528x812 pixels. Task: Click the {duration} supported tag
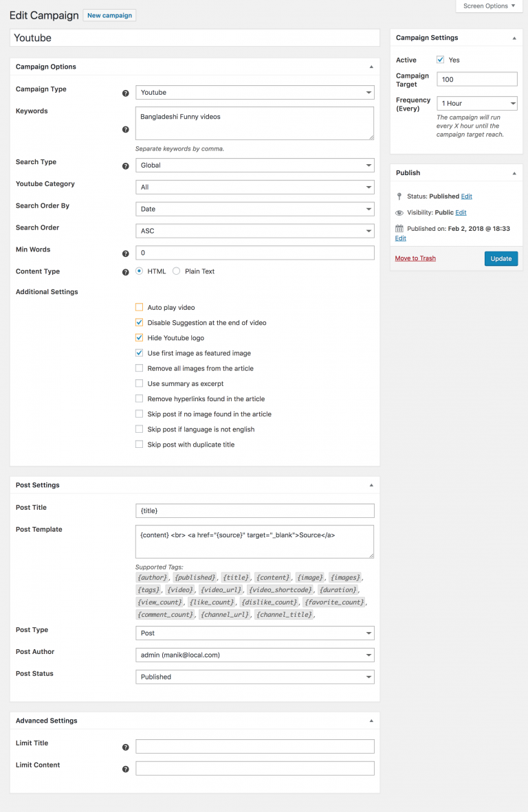coord(338,590)
